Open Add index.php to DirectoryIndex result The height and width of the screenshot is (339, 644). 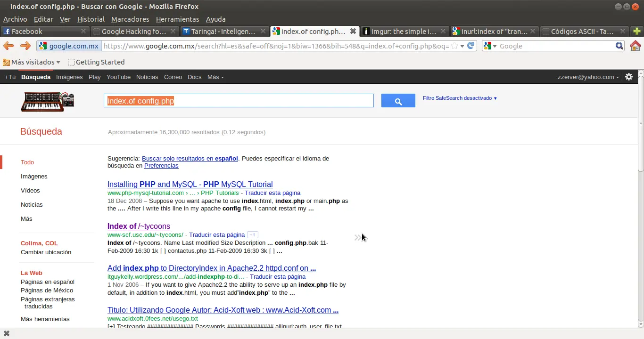click(212, 268)
